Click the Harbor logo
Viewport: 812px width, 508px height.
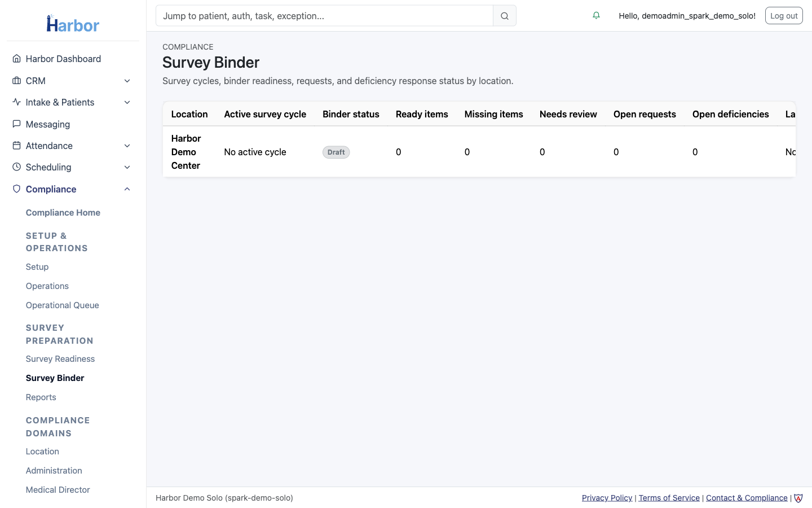coord(73,24)
